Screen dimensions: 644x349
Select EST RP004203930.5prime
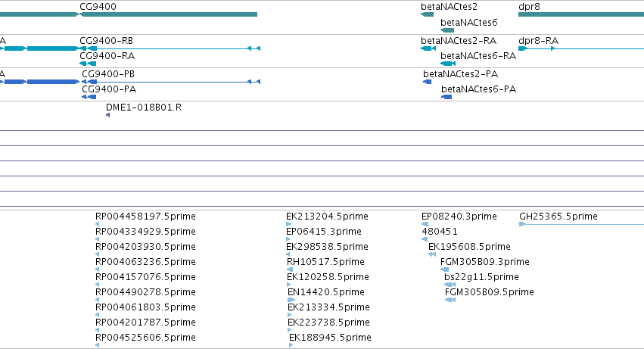[145, 247]
